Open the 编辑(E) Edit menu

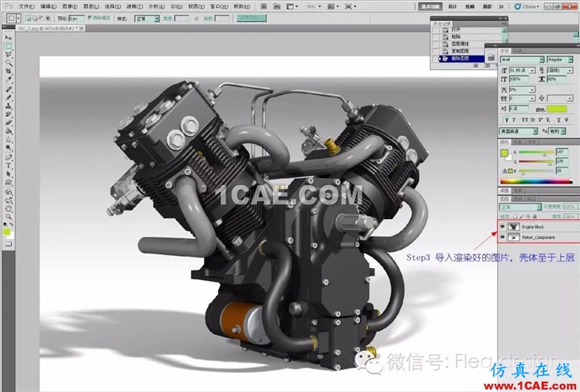point(48,6)
